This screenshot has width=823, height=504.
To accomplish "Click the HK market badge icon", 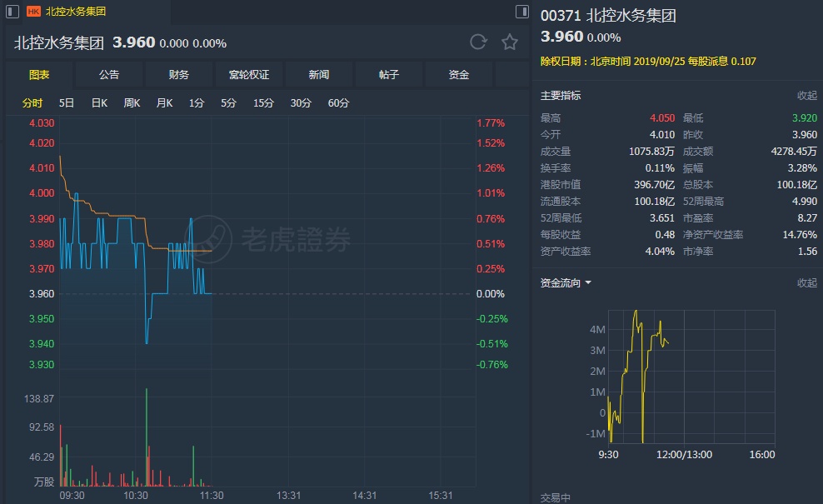I will point(33,11).
